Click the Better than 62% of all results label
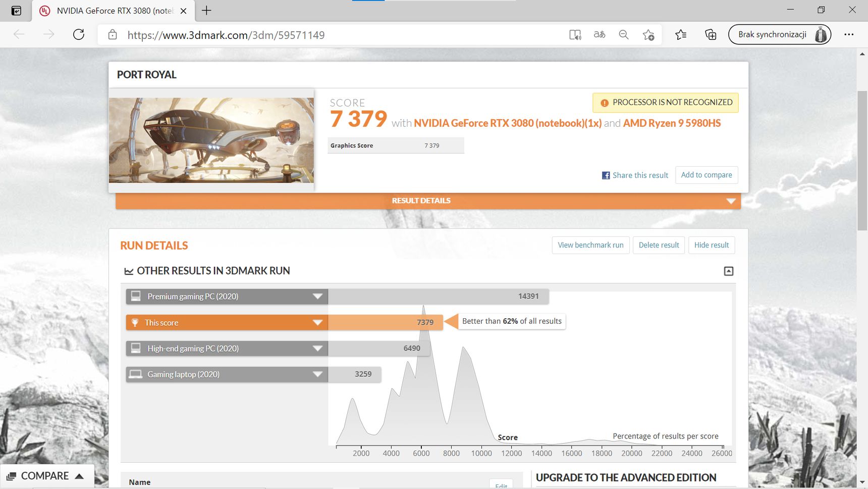The height and width of the screenshot is (489, 868). pyautogui.click(x=512, y=321)
